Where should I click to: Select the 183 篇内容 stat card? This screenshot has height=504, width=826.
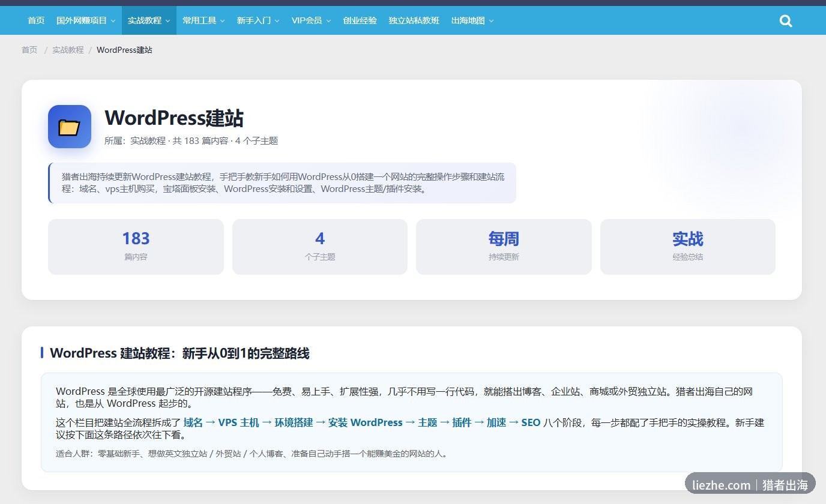point(136,247)
